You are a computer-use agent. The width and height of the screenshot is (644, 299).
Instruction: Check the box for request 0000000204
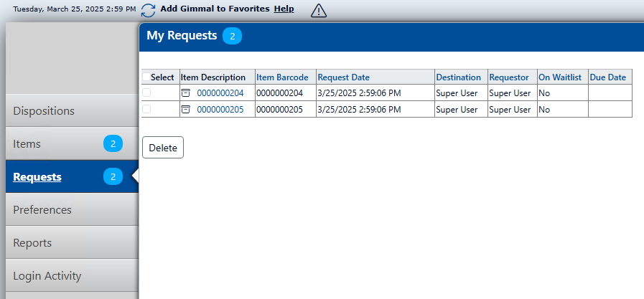146,92
